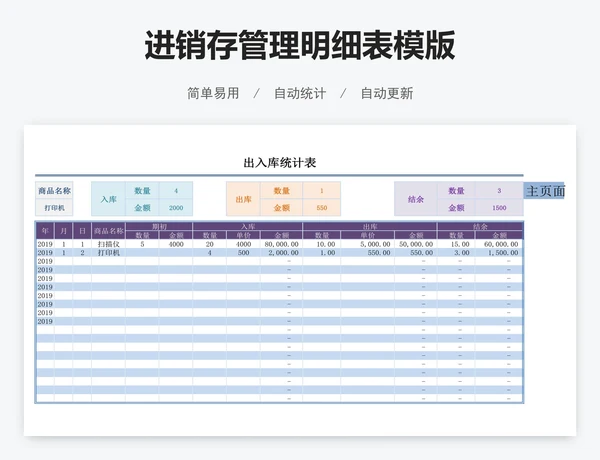This screenshot has width=600, height=460.
Task: Click the 出入库统计表 title
Action: pyautogui.click(x=280, y=163)
